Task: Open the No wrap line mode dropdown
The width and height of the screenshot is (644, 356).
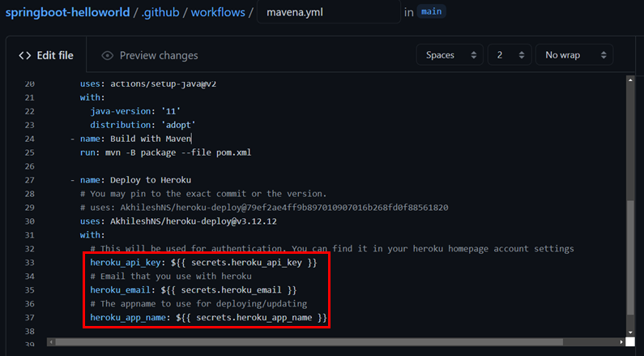Action: (x=574, y=55)
